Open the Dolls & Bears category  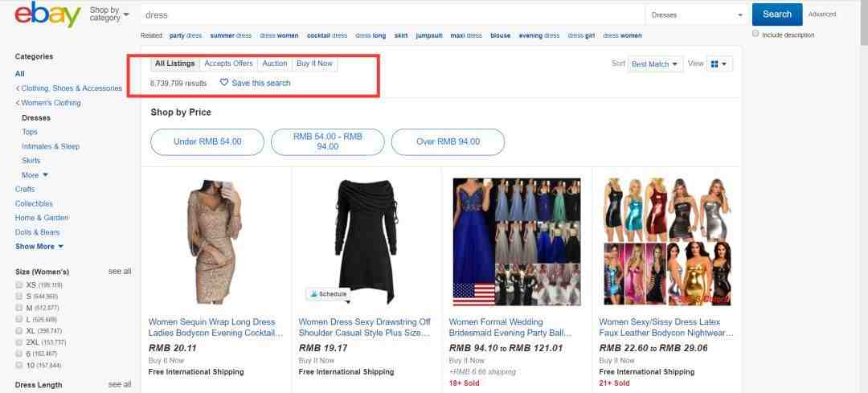coord(37,232)
